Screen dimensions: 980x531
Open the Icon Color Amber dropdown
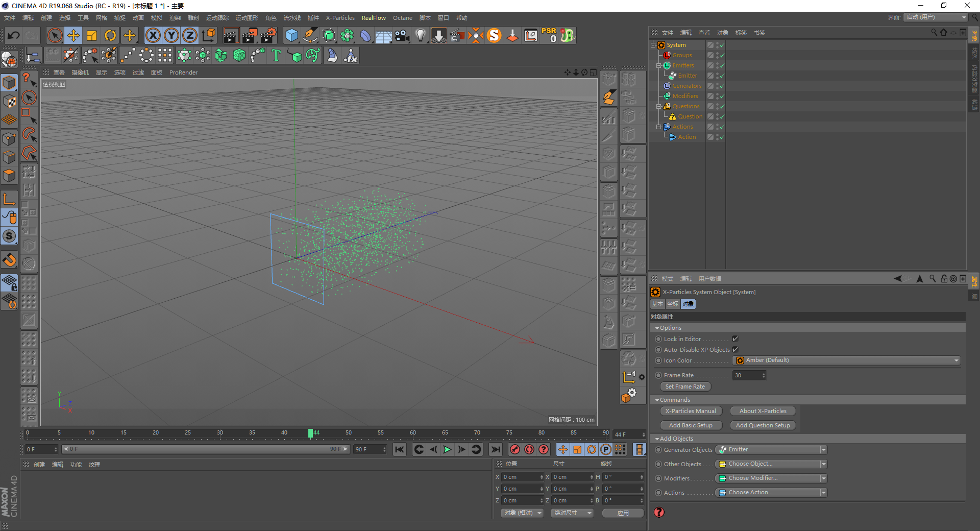[847, 360]
